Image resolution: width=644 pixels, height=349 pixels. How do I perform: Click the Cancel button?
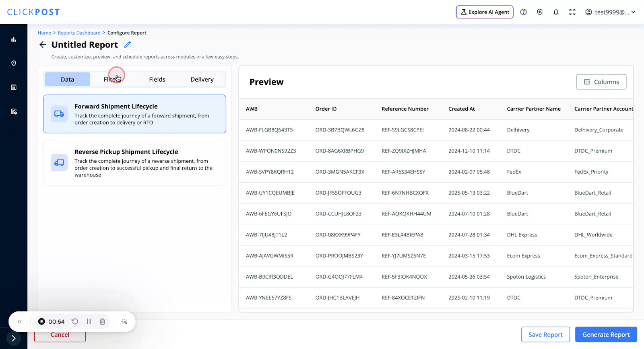(x=60, y=335)
